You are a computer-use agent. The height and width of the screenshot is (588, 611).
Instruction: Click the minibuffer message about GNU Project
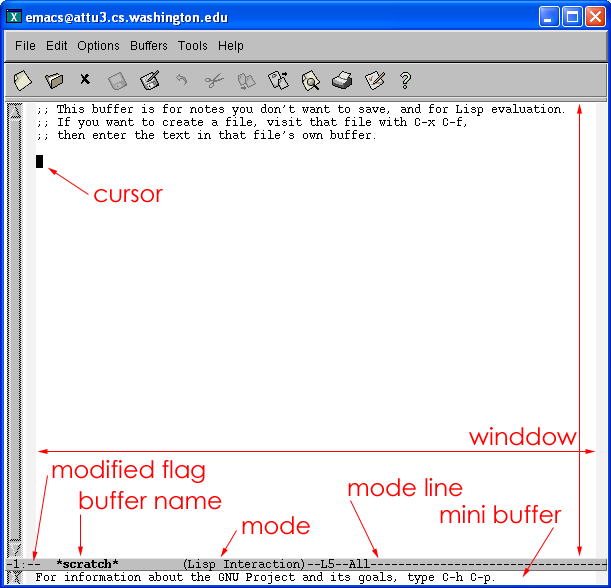point(265,577)
